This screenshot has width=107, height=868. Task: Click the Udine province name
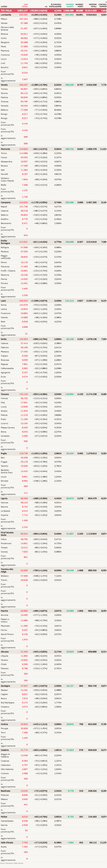coord(4,539)
